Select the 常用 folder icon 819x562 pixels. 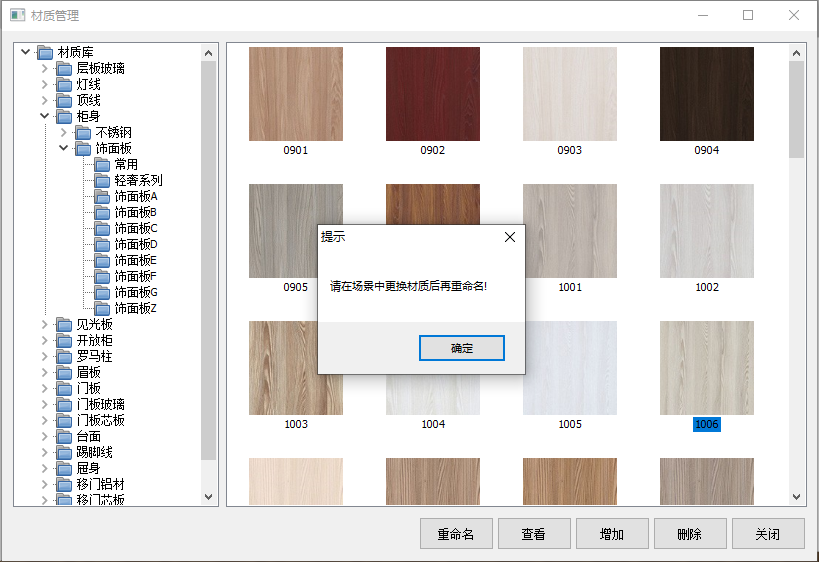(102, 165)
